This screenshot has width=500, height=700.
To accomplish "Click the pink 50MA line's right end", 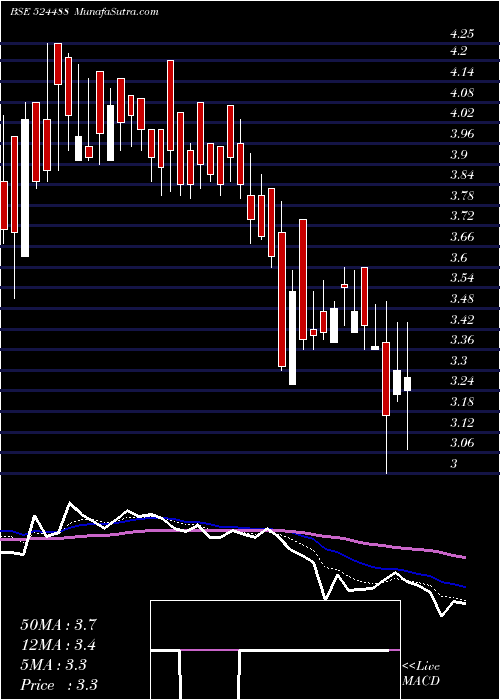I will click(x=464, y=557).
